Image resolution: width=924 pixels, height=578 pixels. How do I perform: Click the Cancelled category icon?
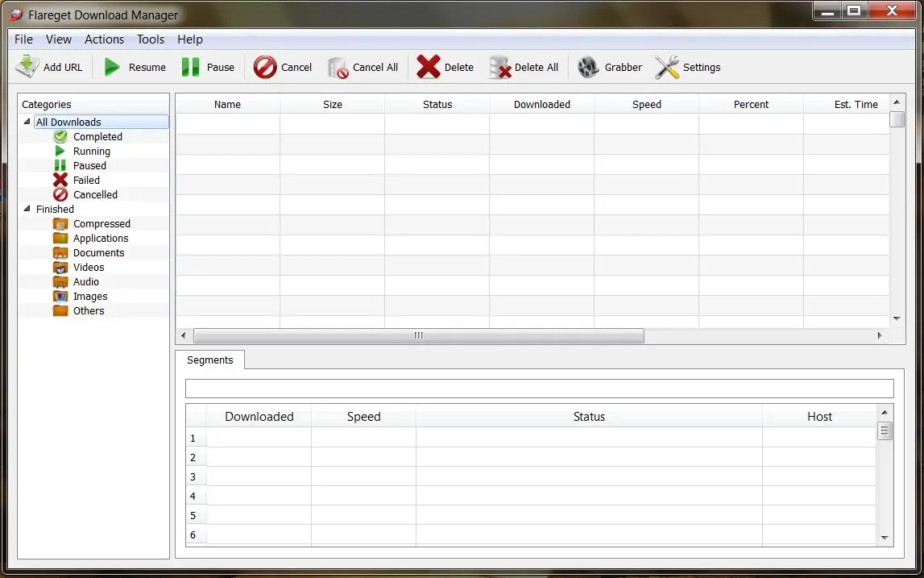60,194
